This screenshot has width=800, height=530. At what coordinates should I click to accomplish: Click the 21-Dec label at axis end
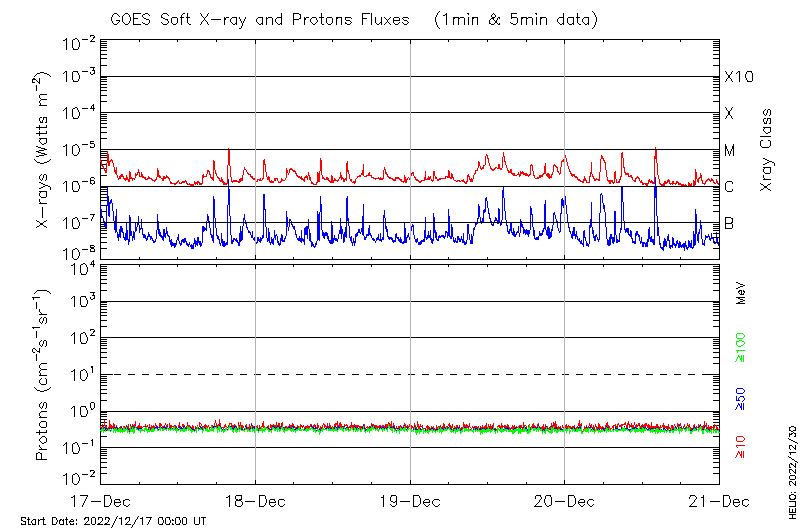(x=718, y=500)
